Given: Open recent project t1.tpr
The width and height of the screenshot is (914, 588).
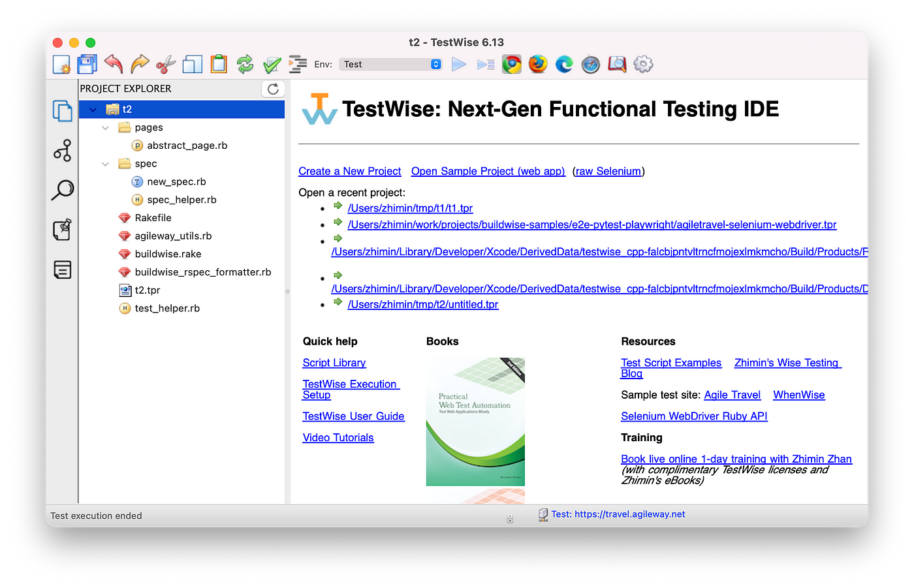Looking at the screenshot, I should click(410, 208).
